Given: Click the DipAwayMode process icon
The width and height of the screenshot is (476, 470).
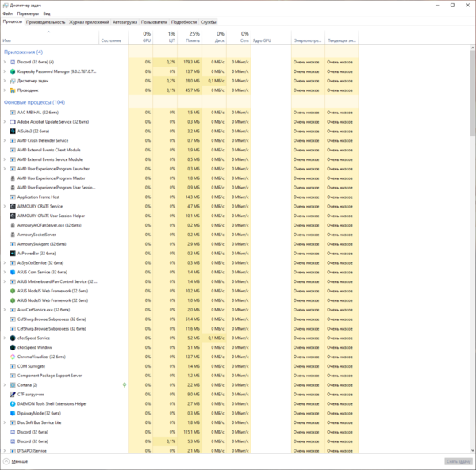Looking at the screenshot, I should coord(13,413).
